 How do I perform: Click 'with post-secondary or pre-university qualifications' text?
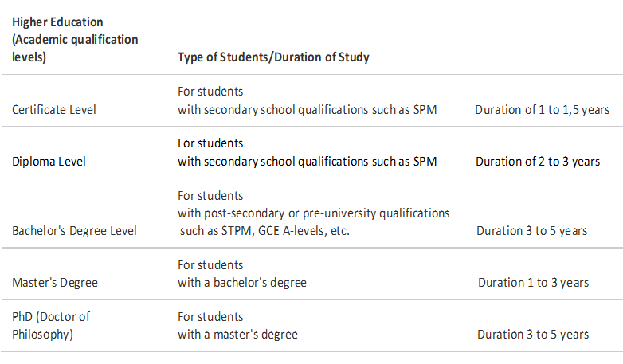pos(313,213)
